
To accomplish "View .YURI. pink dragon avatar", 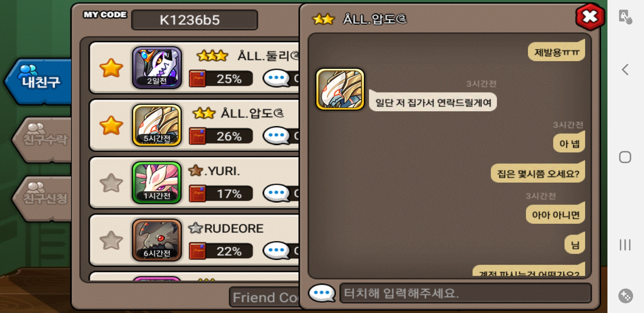I will (x=157, y=183).
